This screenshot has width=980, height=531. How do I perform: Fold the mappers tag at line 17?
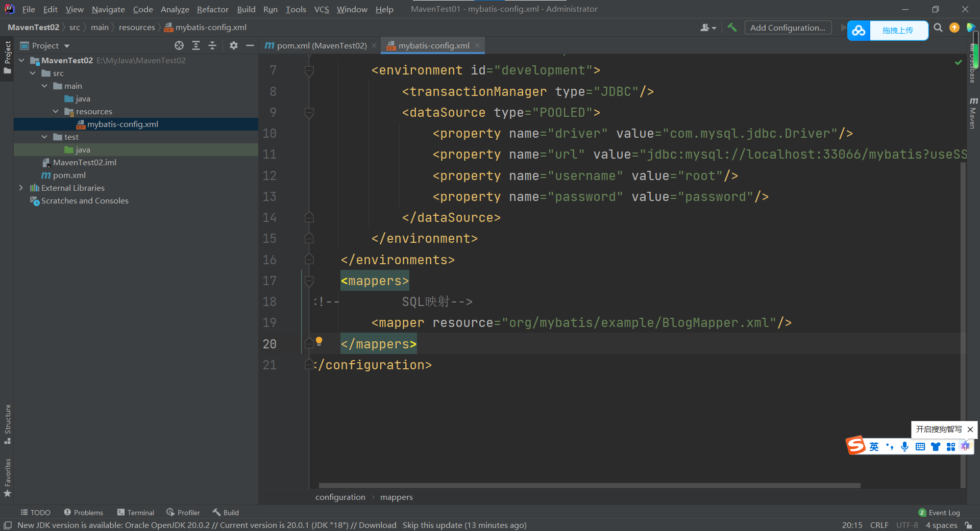pos(309,281)
